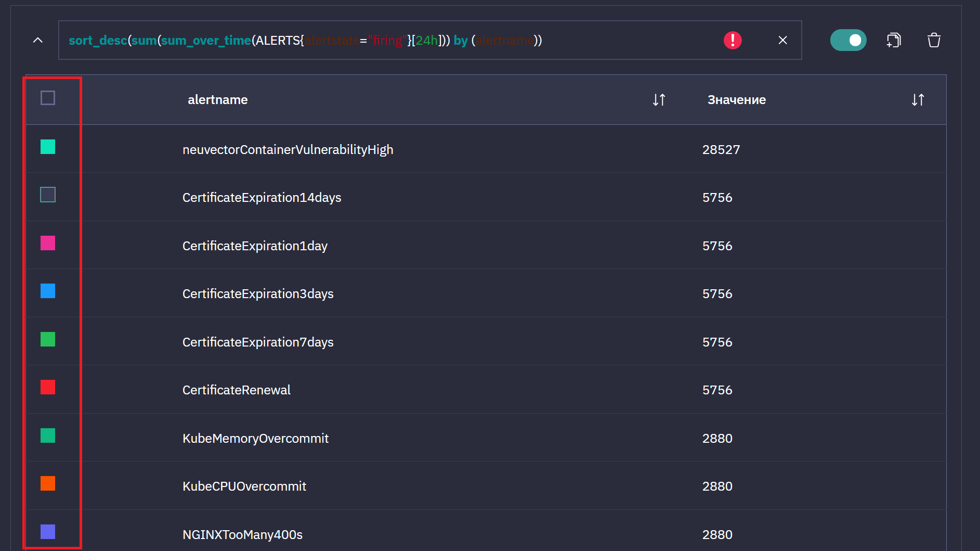Select the neuvectorContainerVulnerabilityHigh row name
Screen dimensions: 980x551
tap(288, 150)
